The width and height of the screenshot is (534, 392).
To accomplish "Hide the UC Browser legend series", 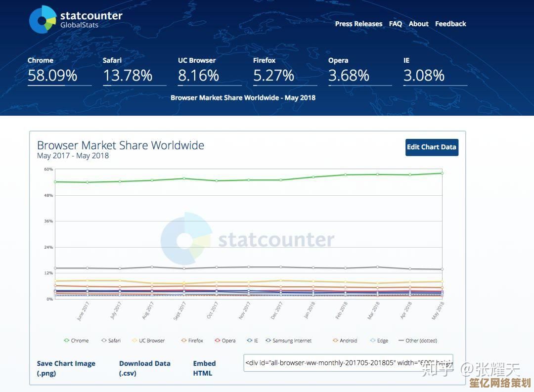I will [x=148, y=341].
